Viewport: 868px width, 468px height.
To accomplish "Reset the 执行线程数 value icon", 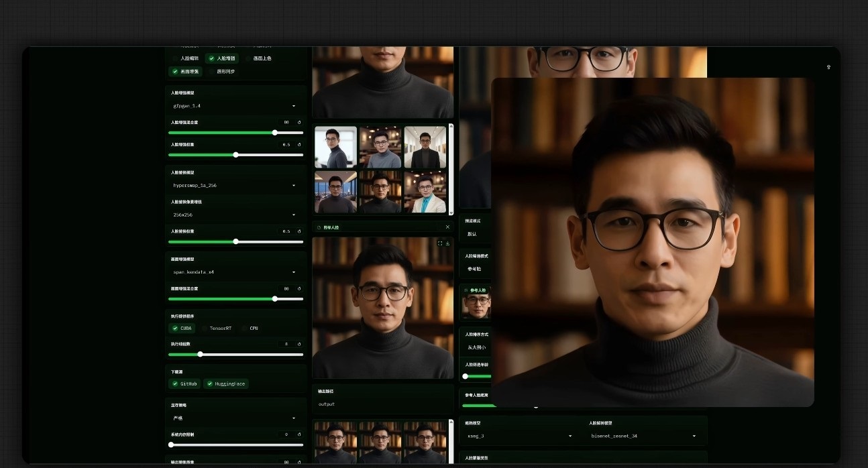I will (299, 344).
